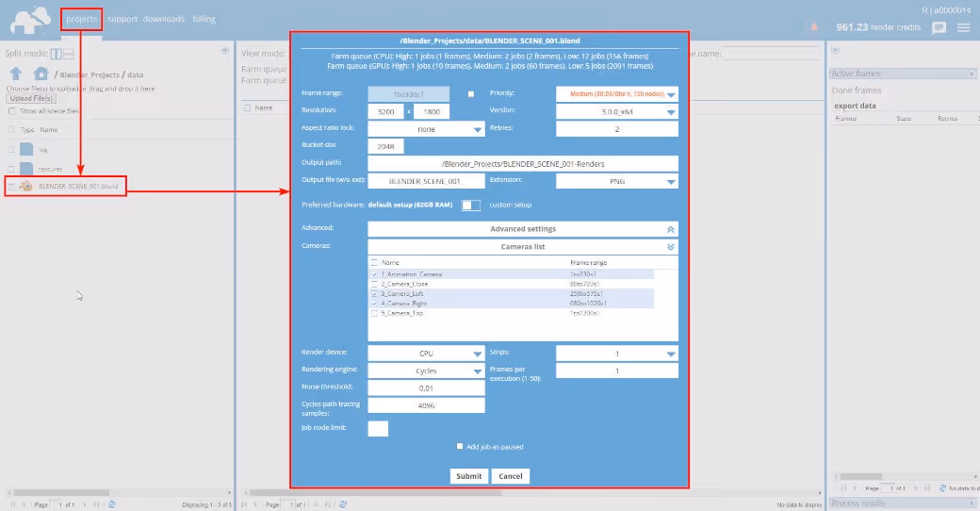Edit the resolution height field
The image size is (980, 511).
pos(432,111)
